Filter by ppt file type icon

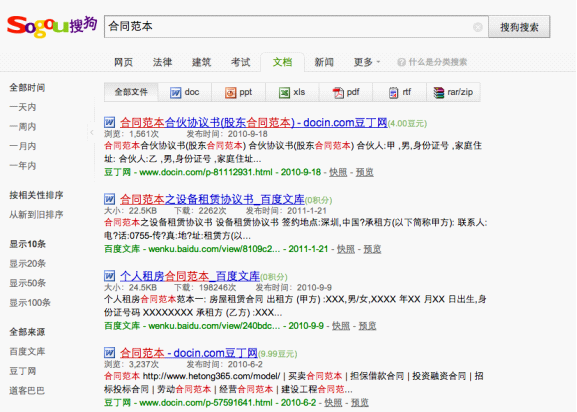[230, 92]
